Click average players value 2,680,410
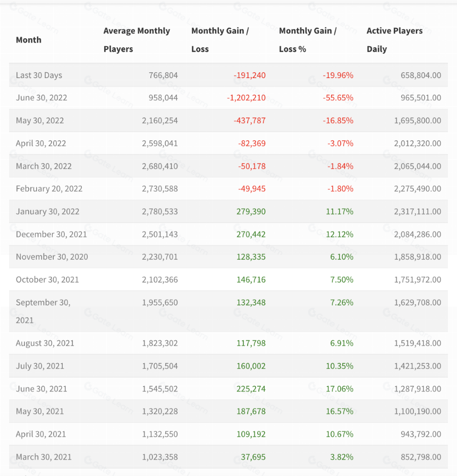The image size is (457, 476). [160, 166]
